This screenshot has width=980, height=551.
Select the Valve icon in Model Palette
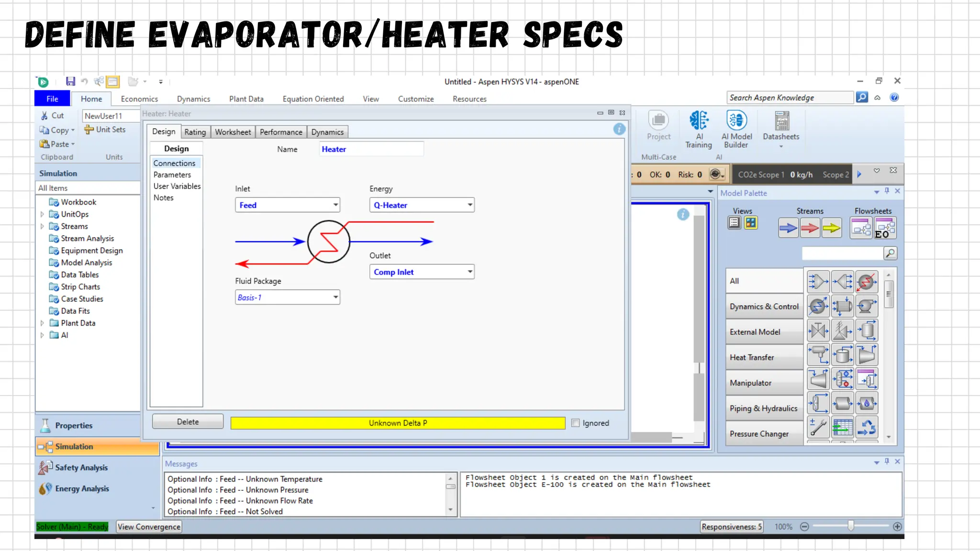pyautogui.click(x=818, y=331)
